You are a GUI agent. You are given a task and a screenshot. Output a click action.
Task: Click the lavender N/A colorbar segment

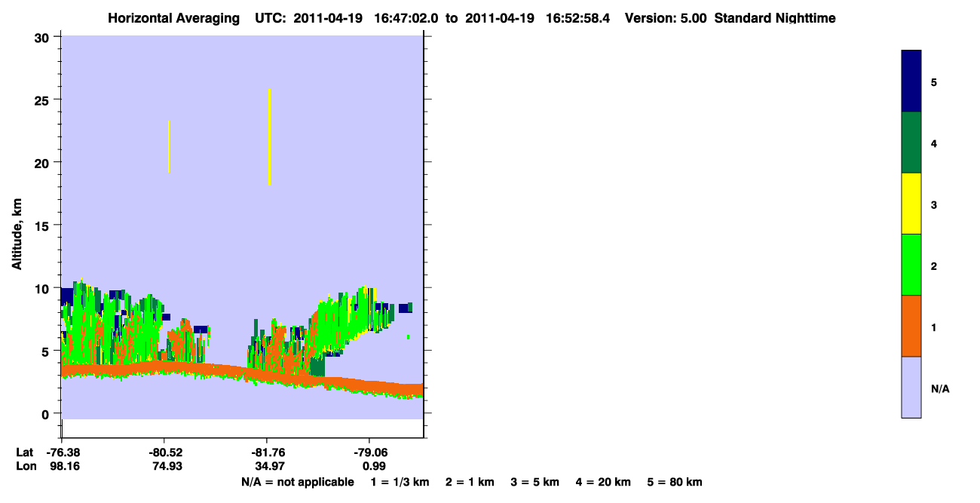tap(911, 387)
